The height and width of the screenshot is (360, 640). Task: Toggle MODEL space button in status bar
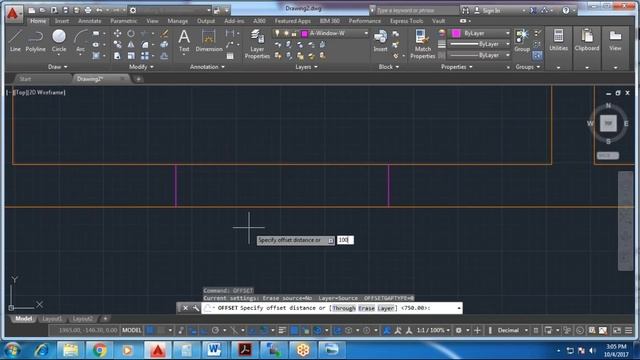[x=131, y=330]
